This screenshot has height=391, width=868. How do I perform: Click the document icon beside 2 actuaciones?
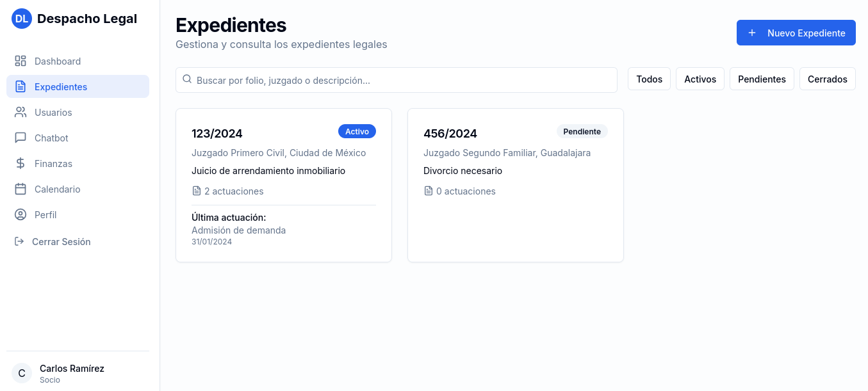[197, 191]
